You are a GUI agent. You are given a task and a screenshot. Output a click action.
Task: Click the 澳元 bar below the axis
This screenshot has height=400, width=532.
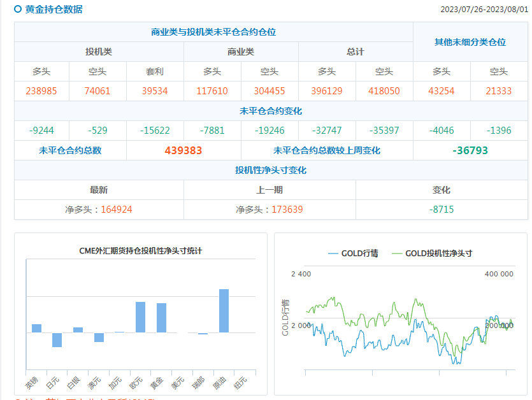click(x=99, y=338)
